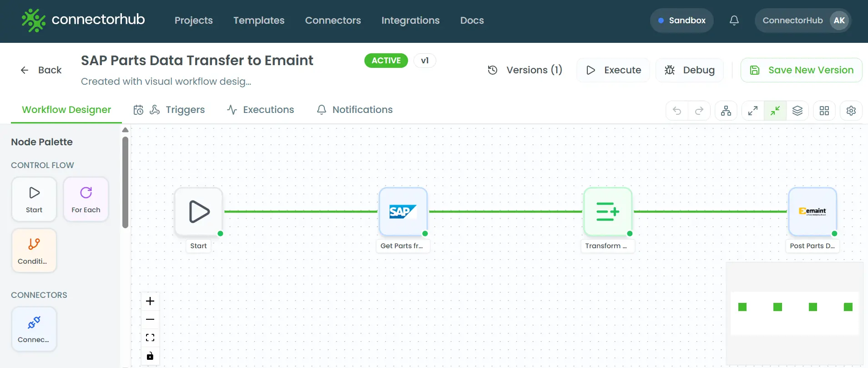Screen dimensions: 868x368
Task: Select the SAP Get Parts node on canvas
Action: [x=403, y=212]
